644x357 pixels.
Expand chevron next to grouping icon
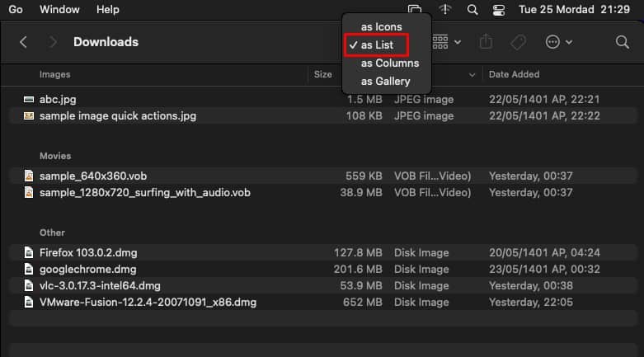458,42
